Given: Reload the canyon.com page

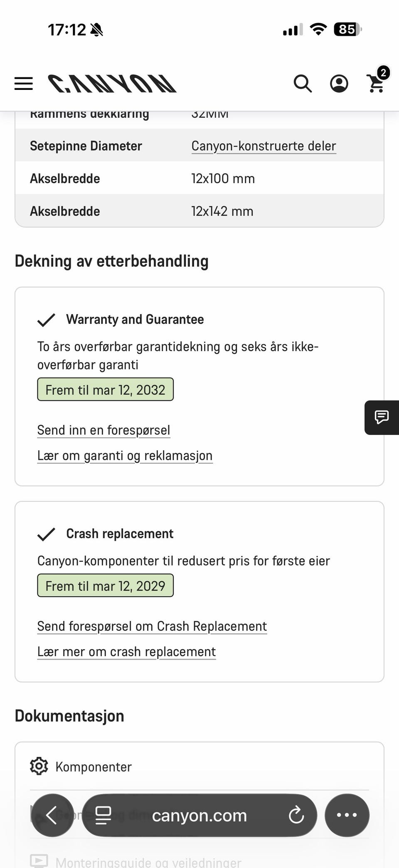Looking at the screenshot, I should pos(296,815).
